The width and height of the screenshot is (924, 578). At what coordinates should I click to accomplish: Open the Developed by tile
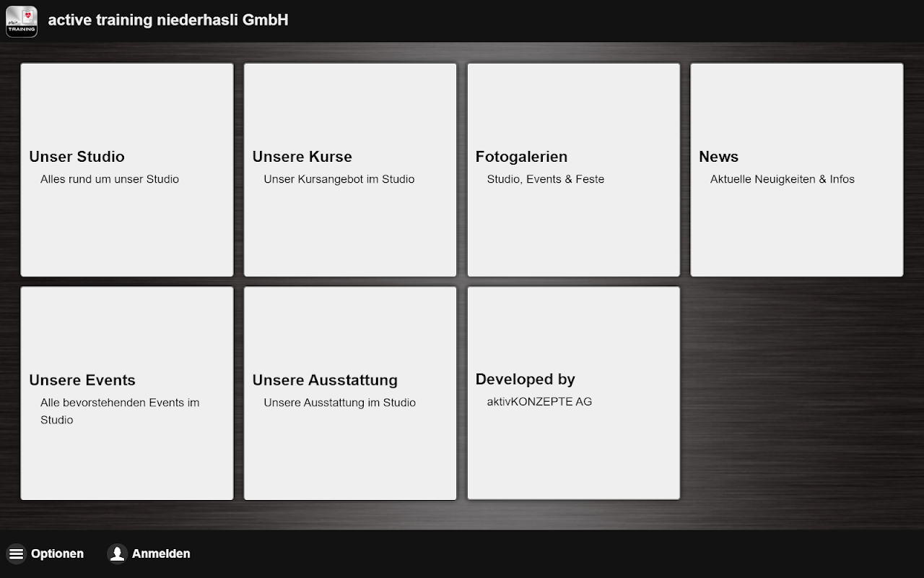(x=574, y=393)
